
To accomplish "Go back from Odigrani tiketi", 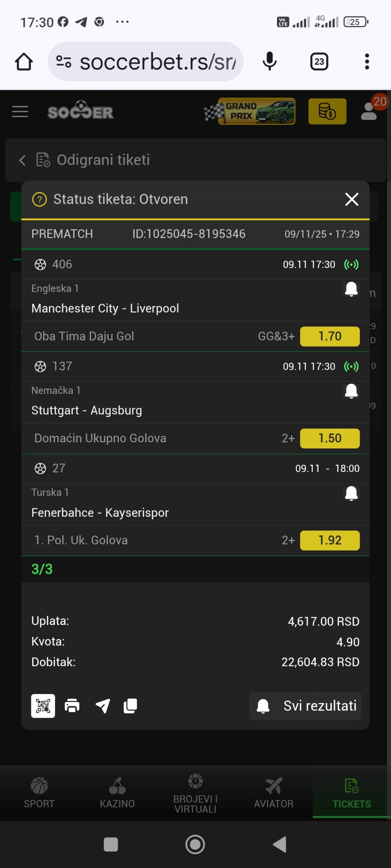I will (22, 160).
